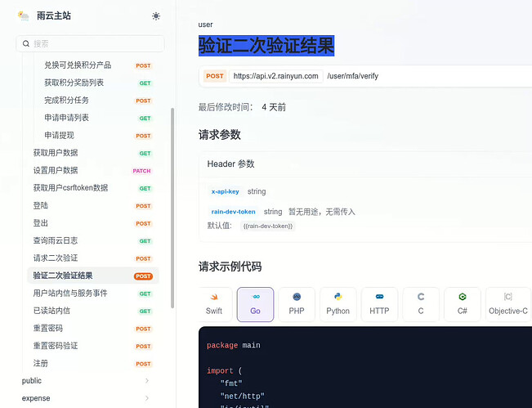This screenshot has width=532, height=408.
Task: Click the {{rain-dev-token}} default value tag
Action: (x=268, y=226)
